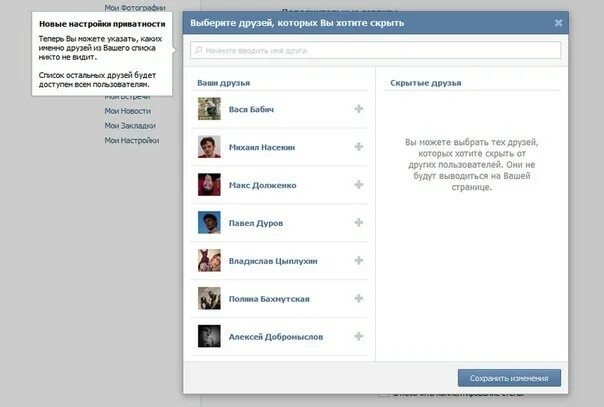This screenshot has height=407, width=604.
Task: Select the name Вася Бабич
Action: (251, 109)
